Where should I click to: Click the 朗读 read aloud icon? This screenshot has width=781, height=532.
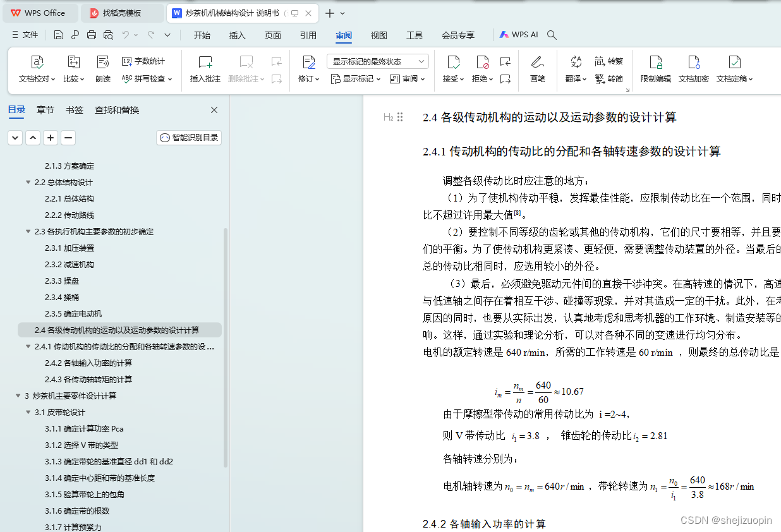(103, 62)
